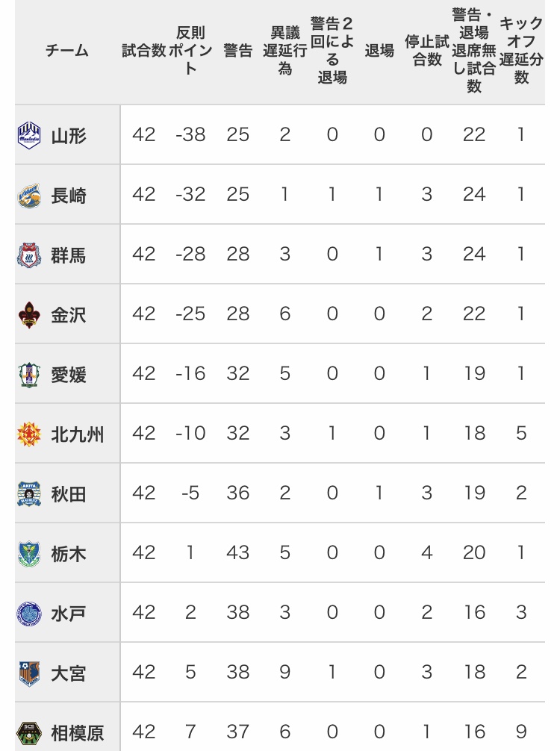The image size is (560, 751).
Task: Click the Kanazawa (金沢) fleur-de-lis crest icon
Action: [x=29, y=314]
